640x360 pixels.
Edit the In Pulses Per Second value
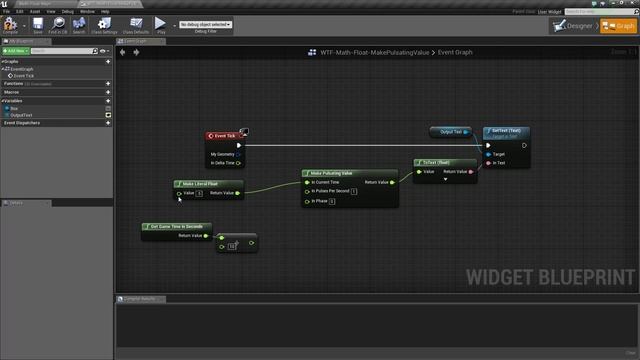coord(354,191)
